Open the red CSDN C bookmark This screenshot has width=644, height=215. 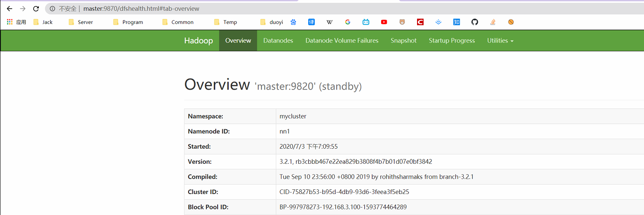[x=420, y=22]
